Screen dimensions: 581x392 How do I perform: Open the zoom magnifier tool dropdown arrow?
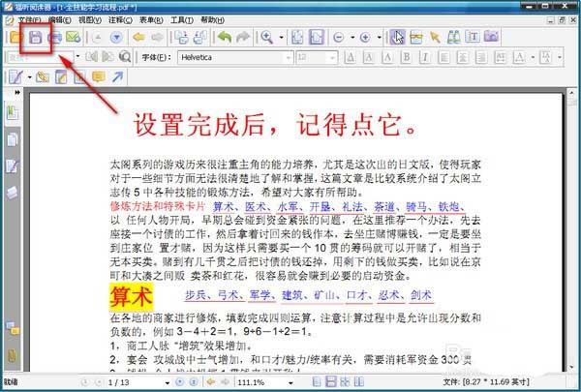pos(281,38)
